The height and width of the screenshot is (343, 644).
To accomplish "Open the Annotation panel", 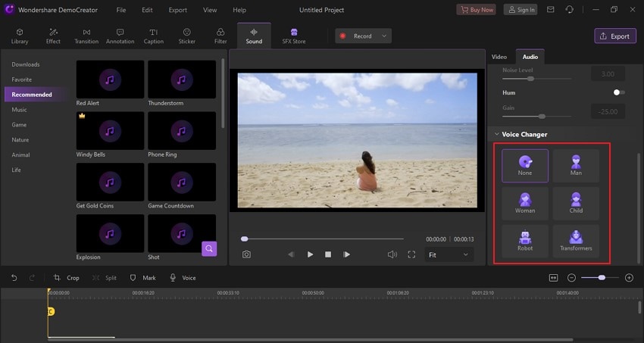I will click(x=120, y=36).
